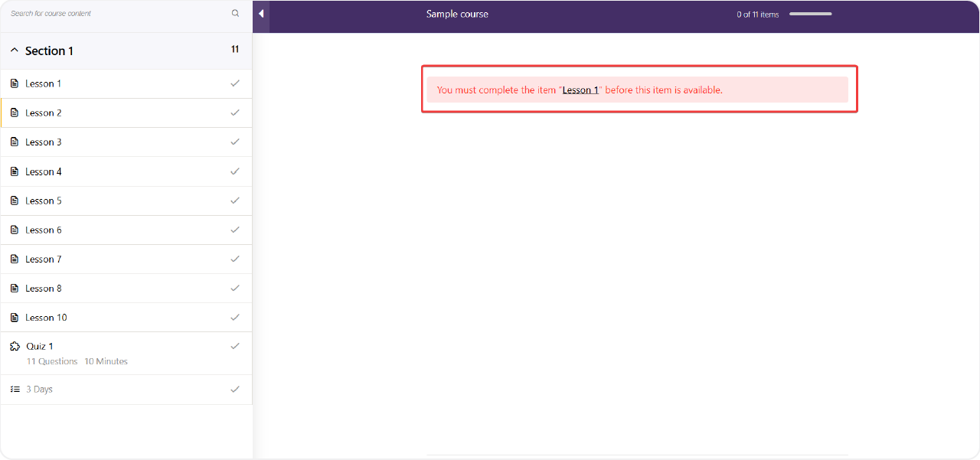Click the course progress bar
This screenshot has height=460, width=980.
[x=811, y=14]
